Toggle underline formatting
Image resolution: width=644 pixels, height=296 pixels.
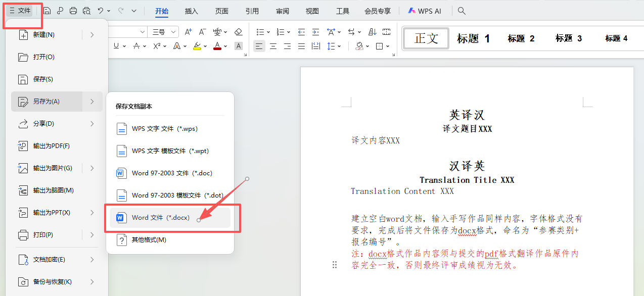pos(116,46)
